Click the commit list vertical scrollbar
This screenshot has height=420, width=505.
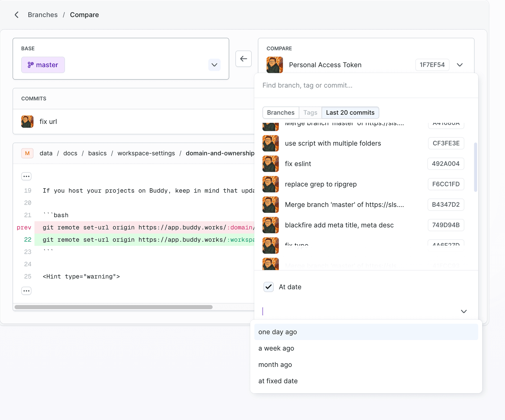click(476, 167)
